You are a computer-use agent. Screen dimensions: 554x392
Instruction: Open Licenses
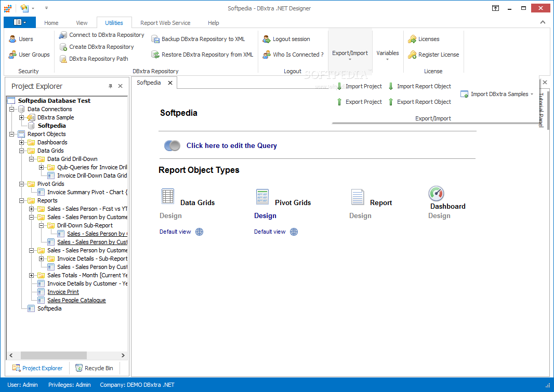[x=424, y=39]
